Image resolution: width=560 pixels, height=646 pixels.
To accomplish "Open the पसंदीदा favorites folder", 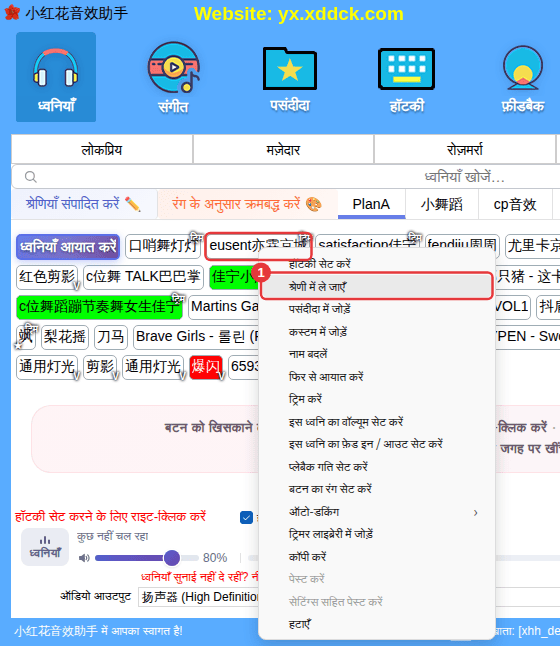I will tap(290, 77).
